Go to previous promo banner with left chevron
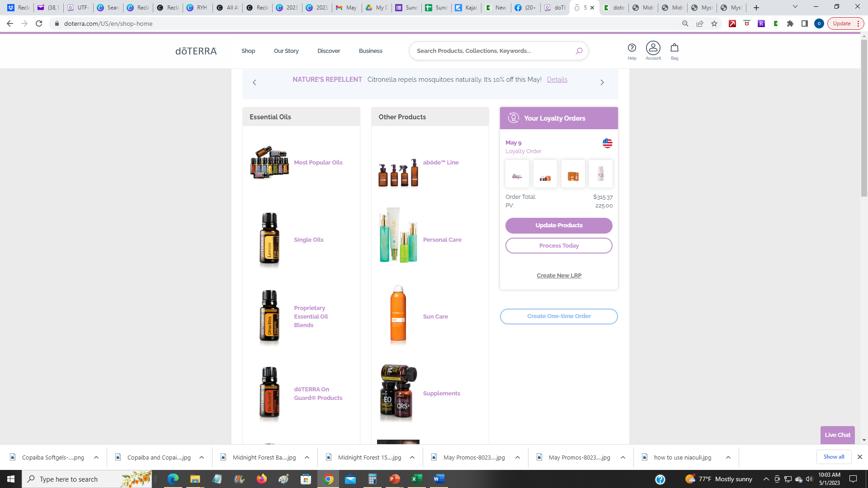 255,82
